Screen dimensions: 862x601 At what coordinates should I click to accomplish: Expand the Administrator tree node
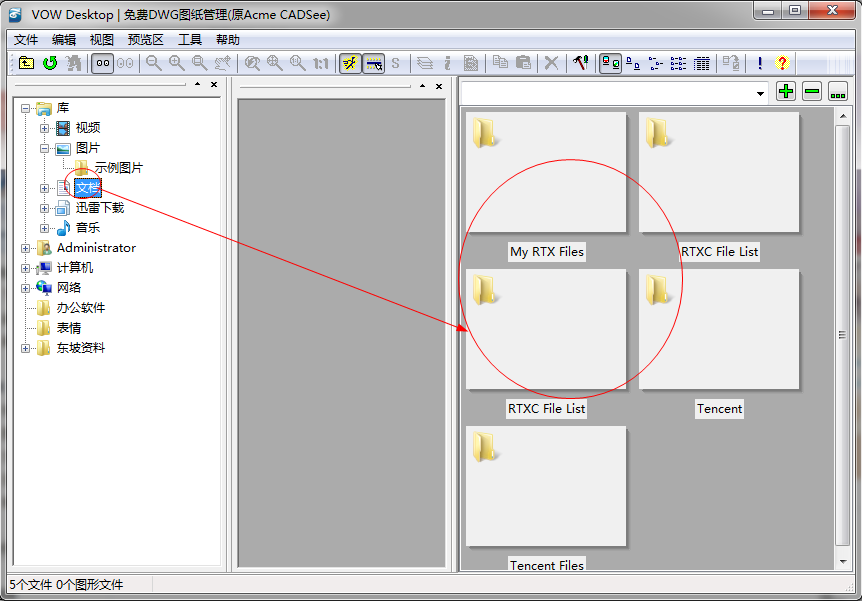(x=25, y=249)
